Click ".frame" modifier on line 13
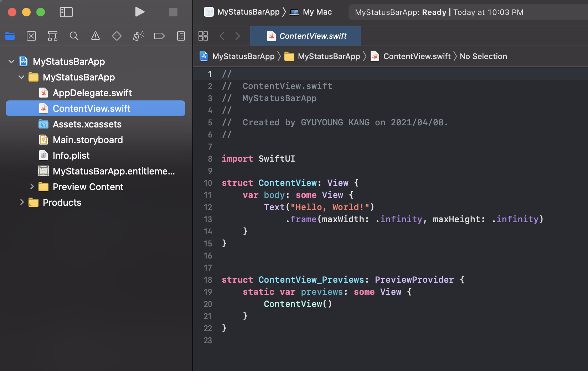 301,219
